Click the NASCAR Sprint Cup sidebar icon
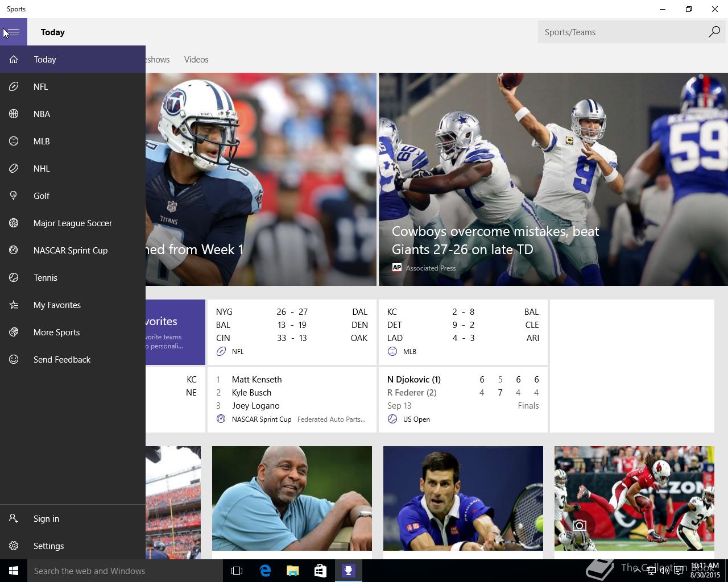 [x=14, y=250]
